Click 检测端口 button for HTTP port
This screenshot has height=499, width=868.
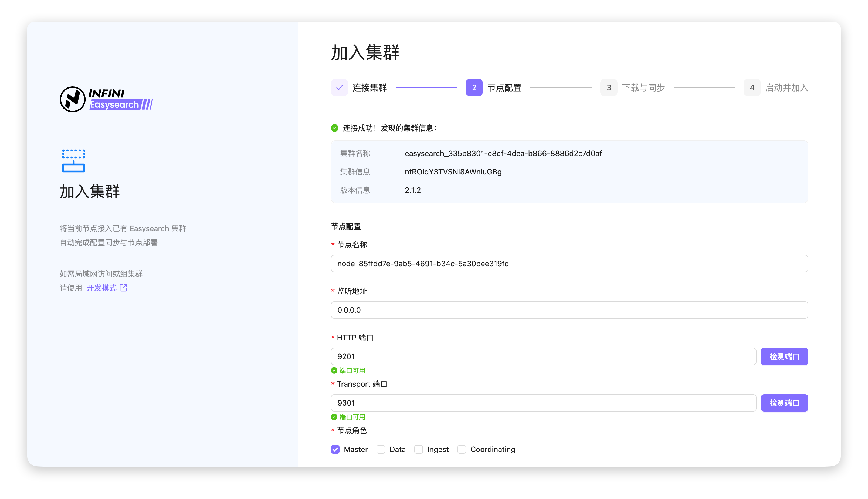click(784, 356)
